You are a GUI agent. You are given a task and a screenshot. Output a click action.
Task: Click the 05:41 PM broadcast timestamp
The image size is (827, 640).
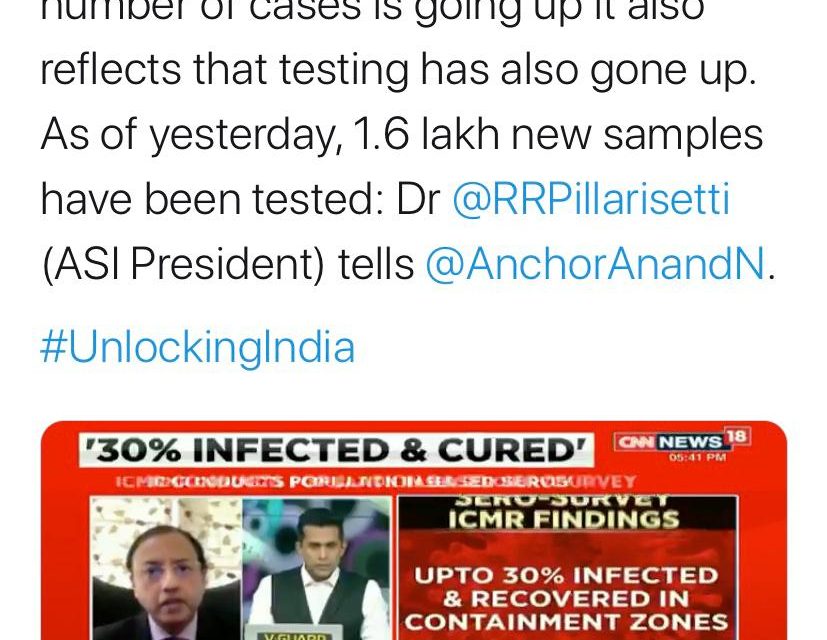pyautogui.click(x=697, y=458)
